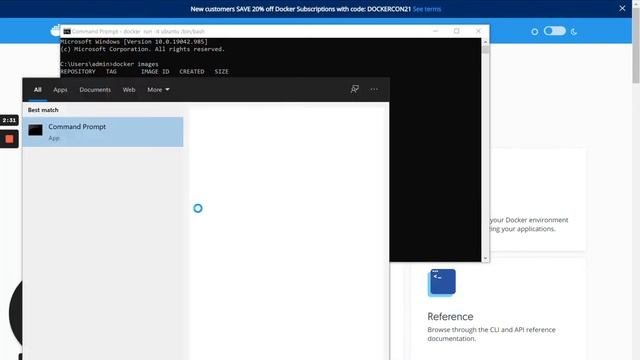Image resolution: width=640 pixels, height=360 pixels.
Task: Click the Docker whale logo
Action: pyautogui.click(x=55, y=31)
